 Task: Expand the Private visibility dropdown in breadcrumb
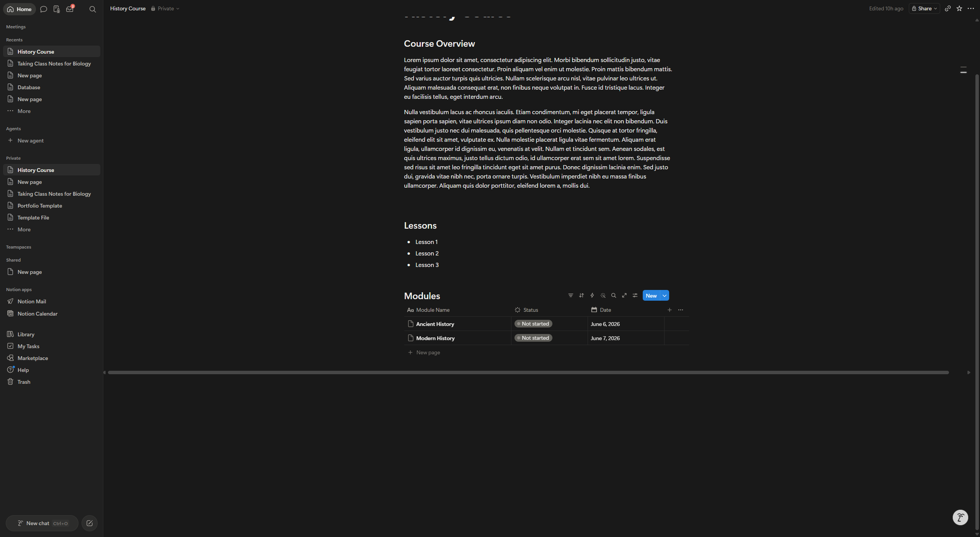pos(165,8)
